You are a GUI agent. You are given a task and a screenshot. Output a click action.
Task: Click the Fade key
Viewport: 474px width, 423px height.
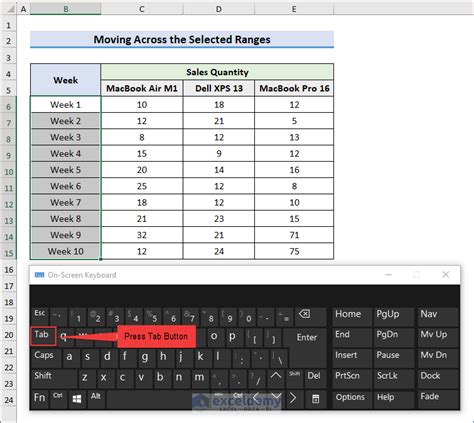coord(438,399)
